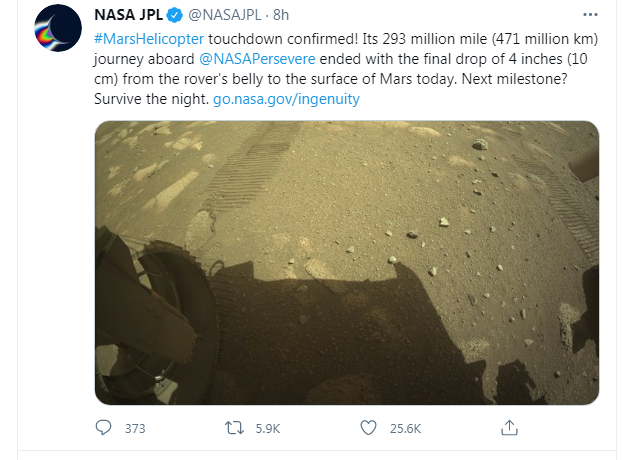Click the reply speech bubble icon
This screenshot has width=636, height=460.
click(x=103, y=428)
